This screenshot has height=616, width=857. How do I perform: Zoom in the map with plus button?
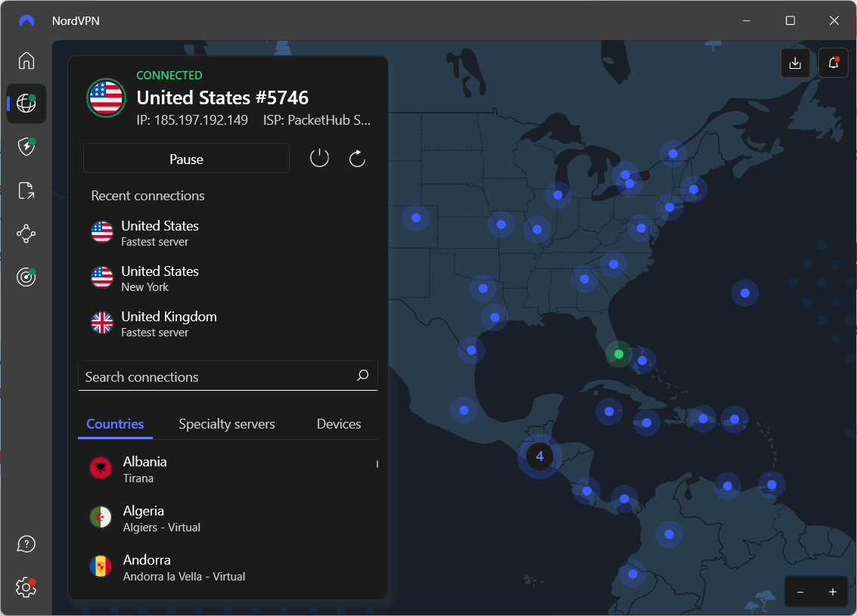tap(832, 592)
